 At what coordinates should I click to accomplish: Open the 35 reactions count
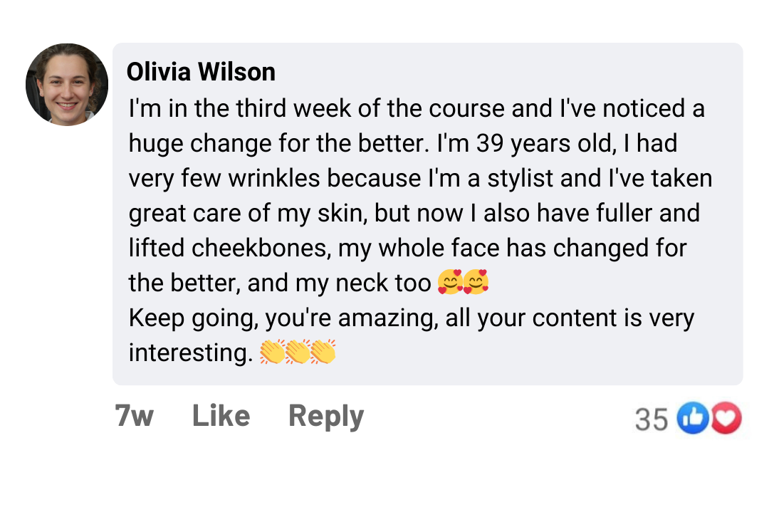coord(651,419)
